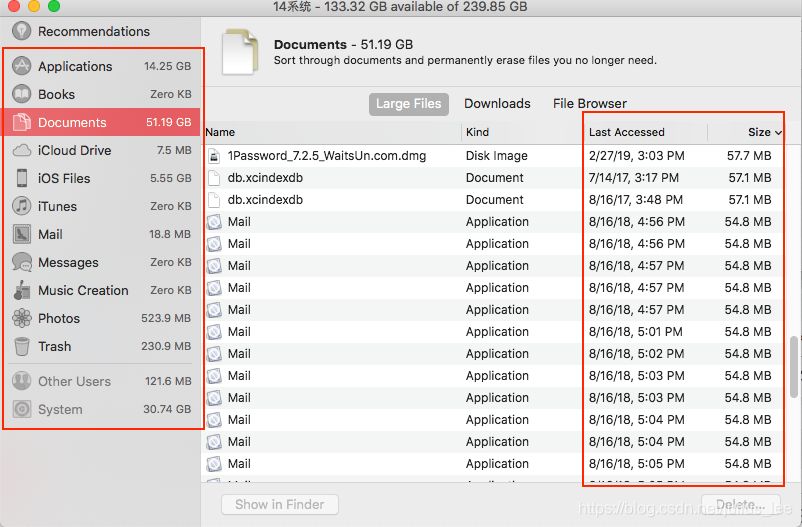Viewport: 802px width, 527px height.
Task: Click the Photos flower icon
Action: point(21,318)
